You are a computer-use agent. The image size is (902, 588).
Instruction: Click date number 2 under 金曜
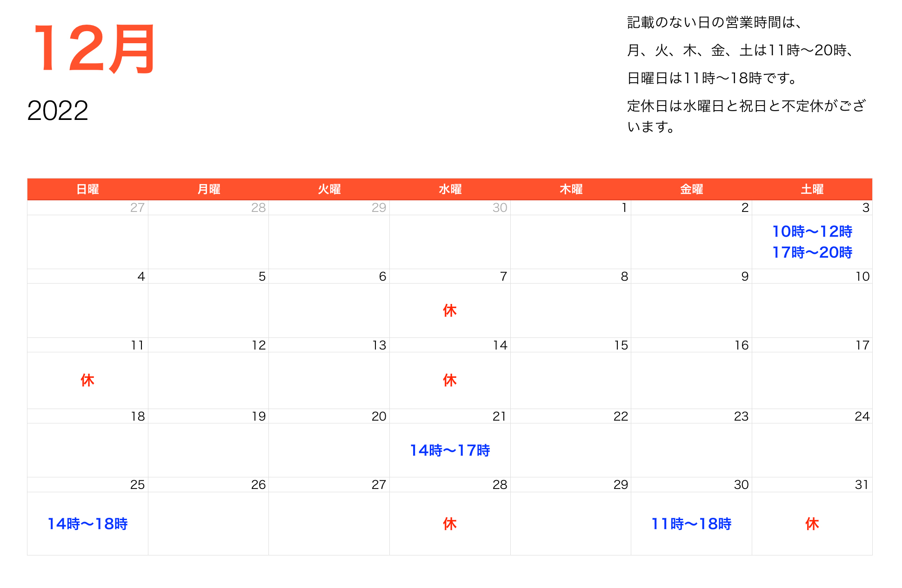pyautogui.click(x=745, y=208)
